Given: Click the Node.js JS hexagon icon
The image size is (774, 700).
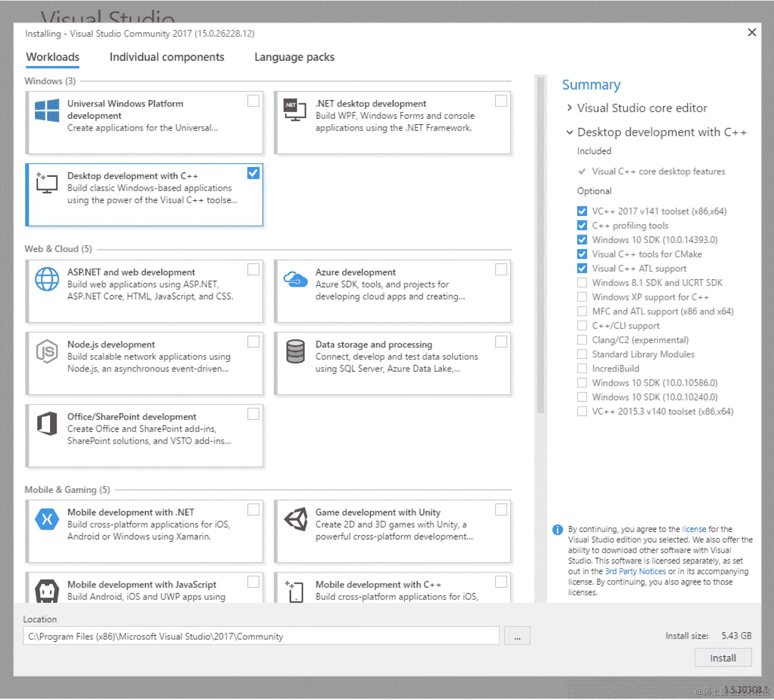Looking at the screenshot, I should pyautogui.click(x=47, y=351).
